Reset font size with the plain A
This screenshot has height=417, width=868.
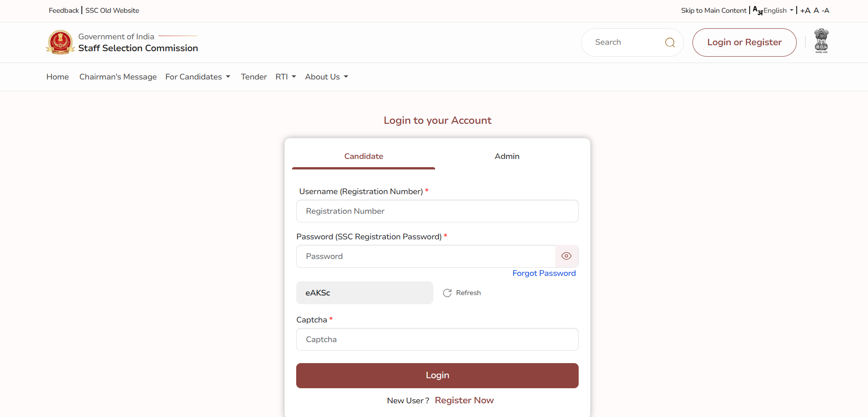tap(816, 11)
